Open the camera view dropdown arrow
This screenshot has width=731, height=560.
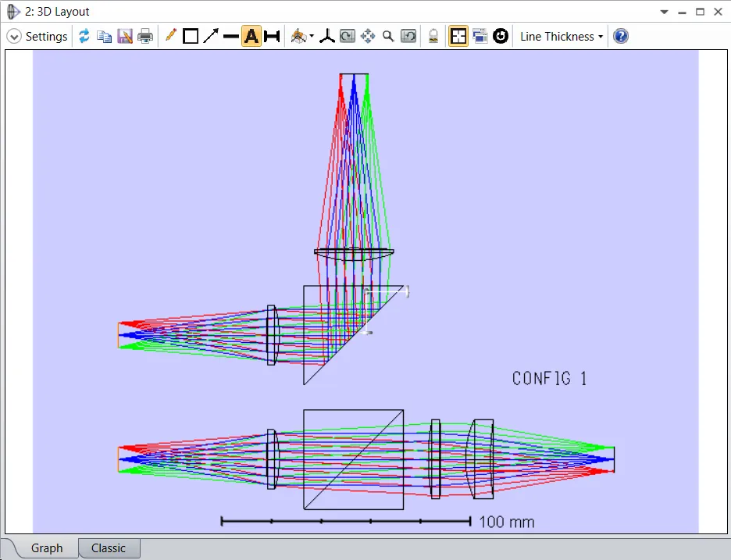(312, 37)
